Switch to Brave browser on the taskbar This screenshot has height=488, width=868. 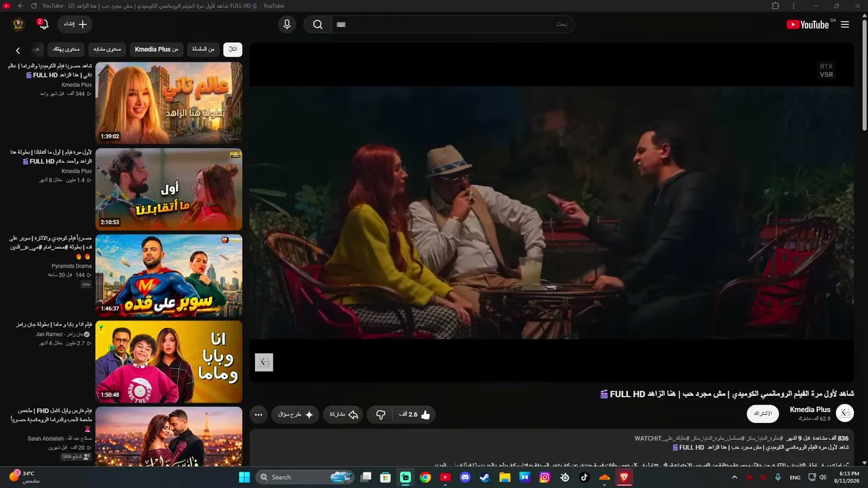(x=624, y=477)
